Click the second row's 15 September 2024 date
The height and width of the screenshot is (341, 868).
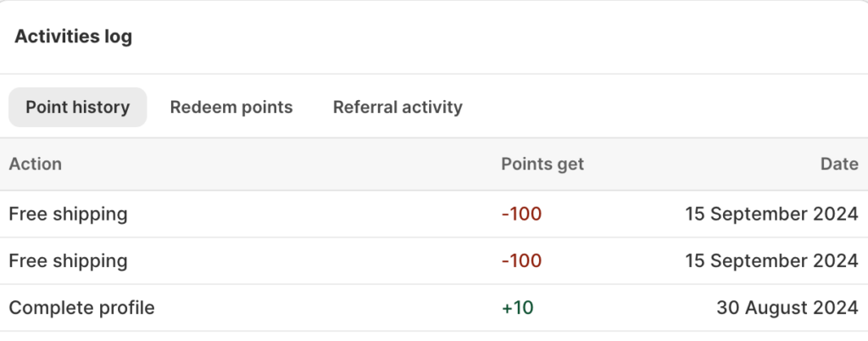pyautogui.click(x=771, y=260)
